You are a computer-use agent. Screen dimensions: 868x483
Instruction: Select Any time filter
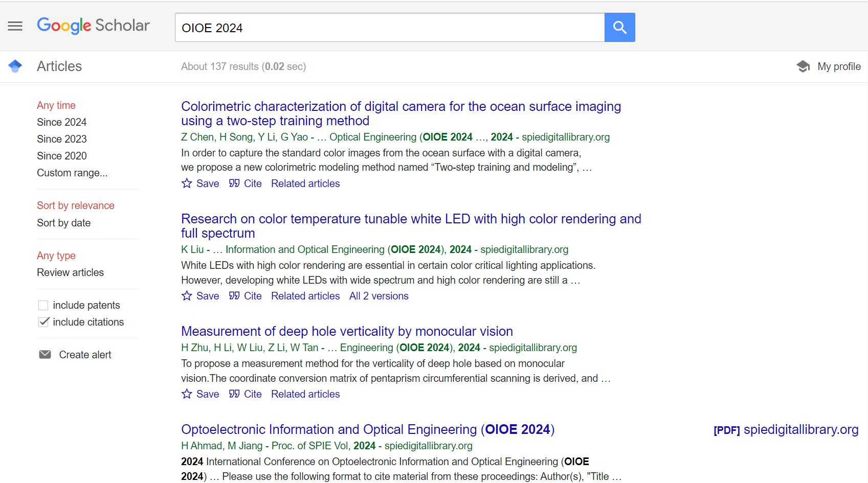coord(56,105)
